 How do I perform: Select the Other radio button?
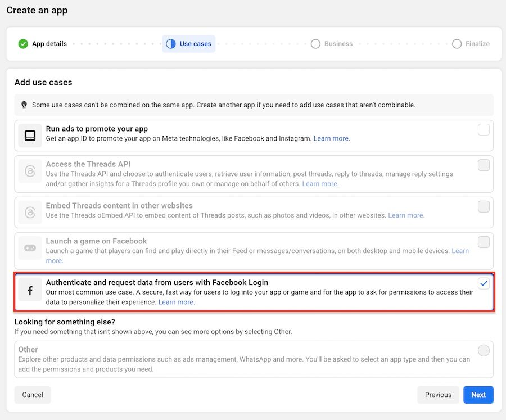(x=484, y=351)
